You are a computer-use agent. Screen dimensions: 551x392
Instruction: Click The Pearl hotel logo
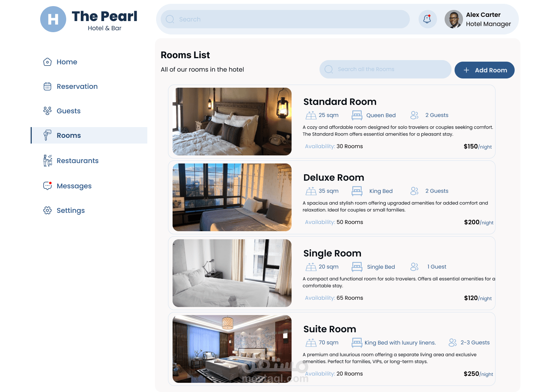(53, 19)
